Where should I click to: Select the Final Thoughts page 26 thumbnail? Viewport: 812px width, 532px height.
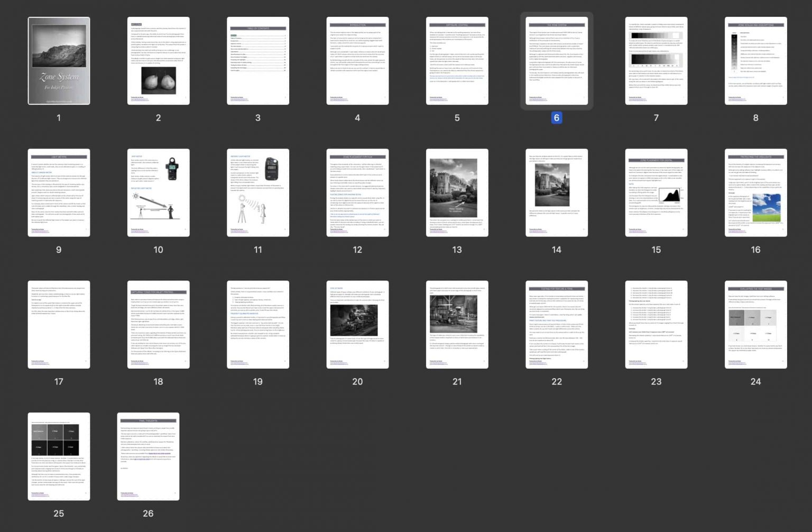[148, 456]
